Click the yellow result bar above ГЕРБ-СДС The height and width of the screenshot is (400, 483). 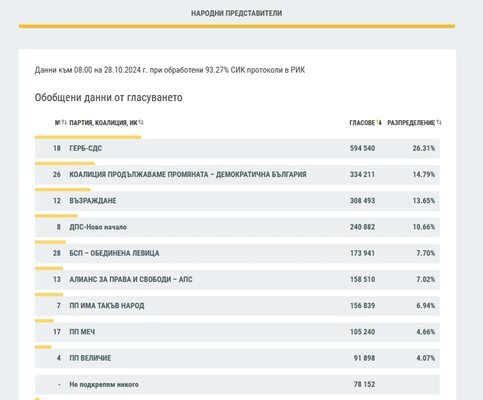88,137
